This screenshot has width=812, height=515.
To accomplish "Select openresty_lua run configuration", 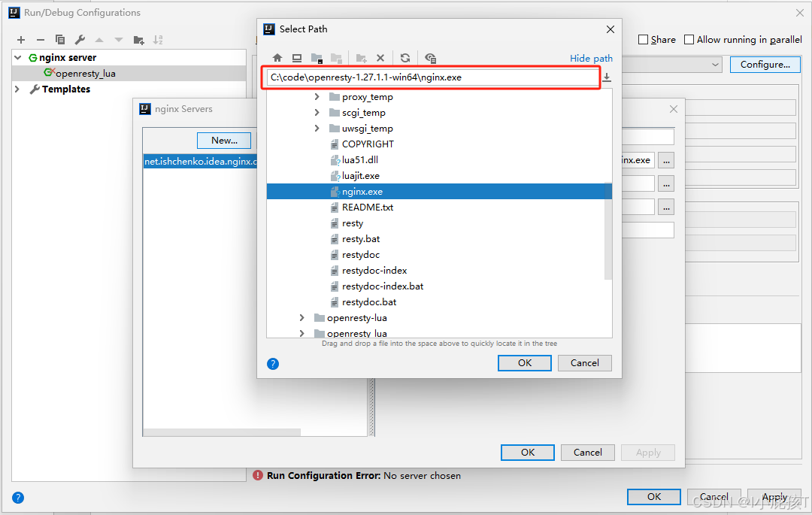I will [129, 74].
